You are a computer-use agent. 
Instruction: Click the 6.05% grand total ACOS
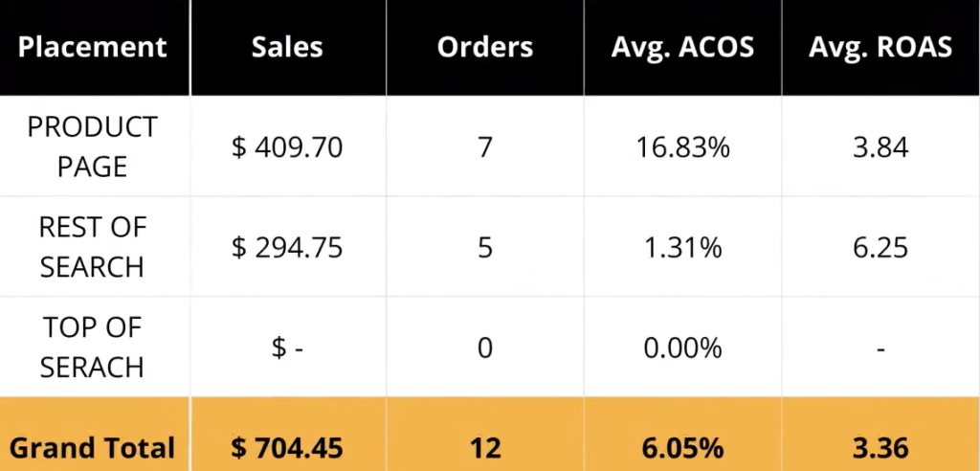[x=682, y=447]
